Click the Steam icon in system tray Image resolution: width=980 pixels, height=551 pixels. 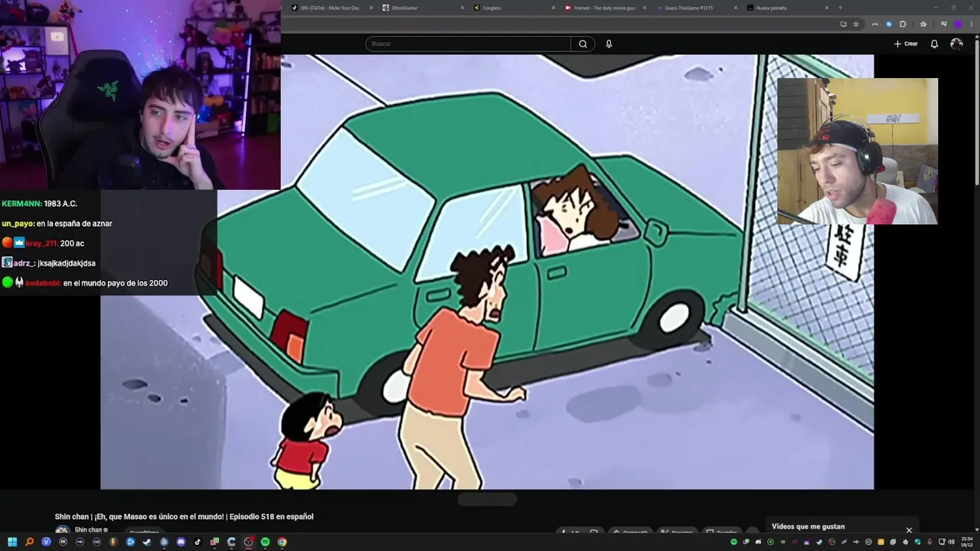819,542
